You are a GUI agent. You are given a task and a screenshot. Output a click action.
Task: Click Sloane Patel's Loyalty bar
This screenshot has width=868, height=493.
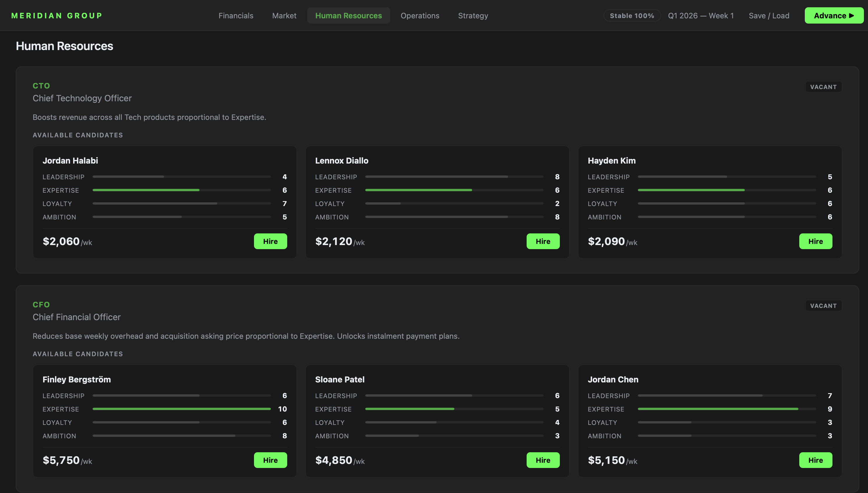pos(454,422)
